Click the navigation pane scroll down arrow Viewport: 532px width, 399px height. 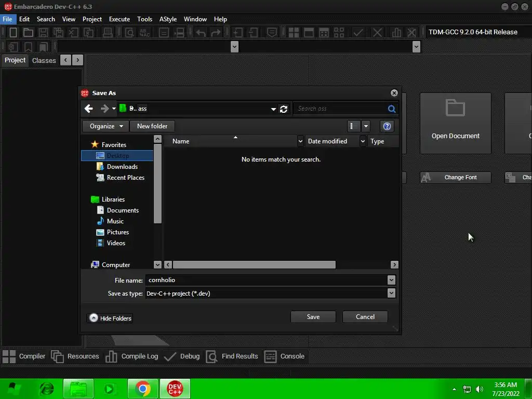pos(157,264)
